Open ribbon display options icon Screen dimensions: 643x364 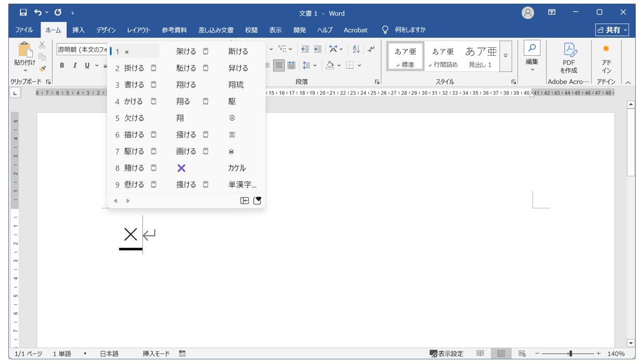(552, 12)
